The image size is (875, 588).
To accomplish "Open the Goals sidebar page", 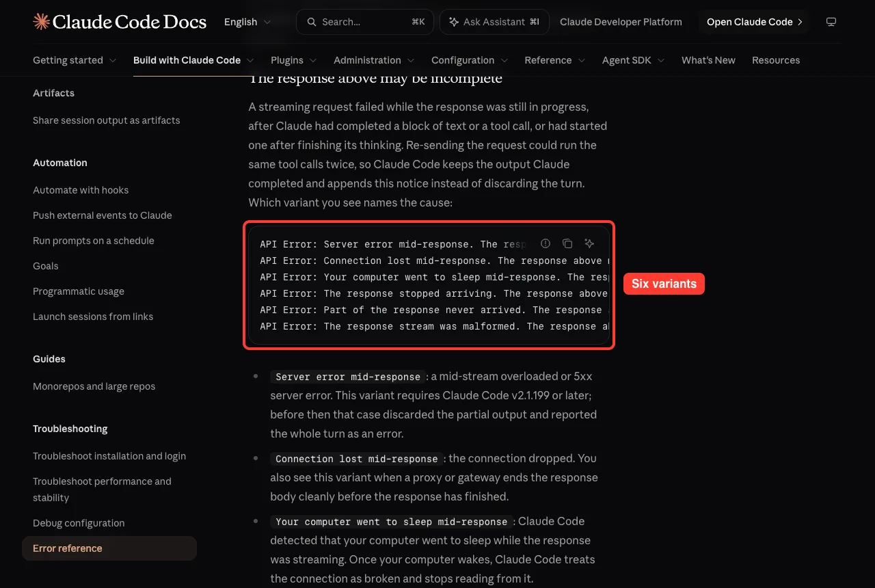I will [46, 266].
